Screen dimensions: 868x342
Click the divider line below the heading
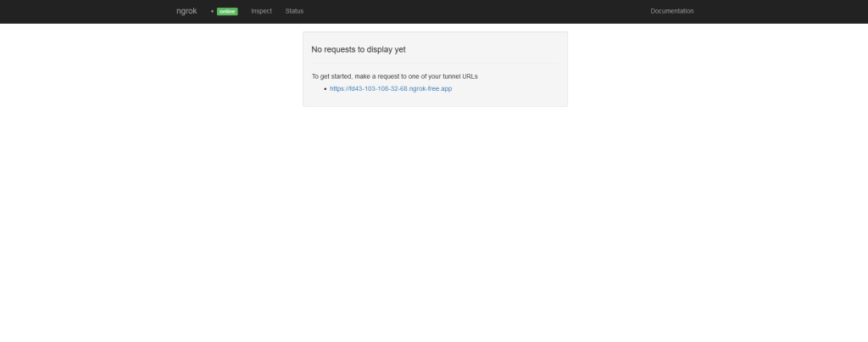tap(435, 64)
